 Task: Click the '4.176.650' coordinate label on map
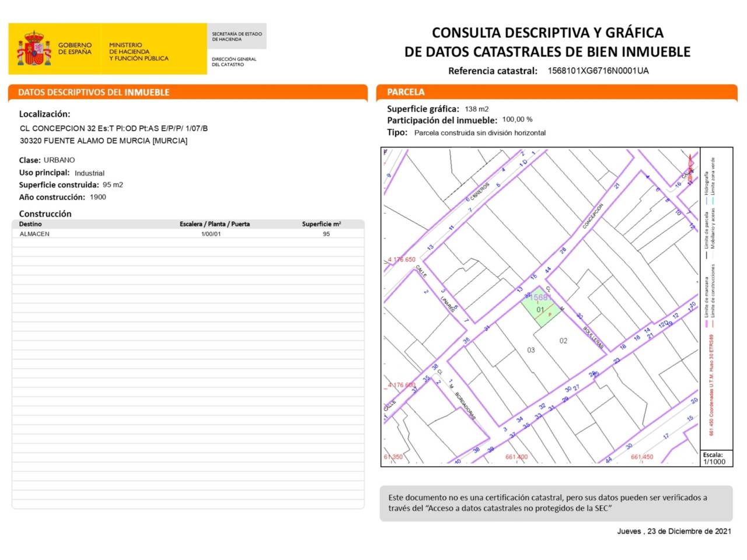point(402,260)
